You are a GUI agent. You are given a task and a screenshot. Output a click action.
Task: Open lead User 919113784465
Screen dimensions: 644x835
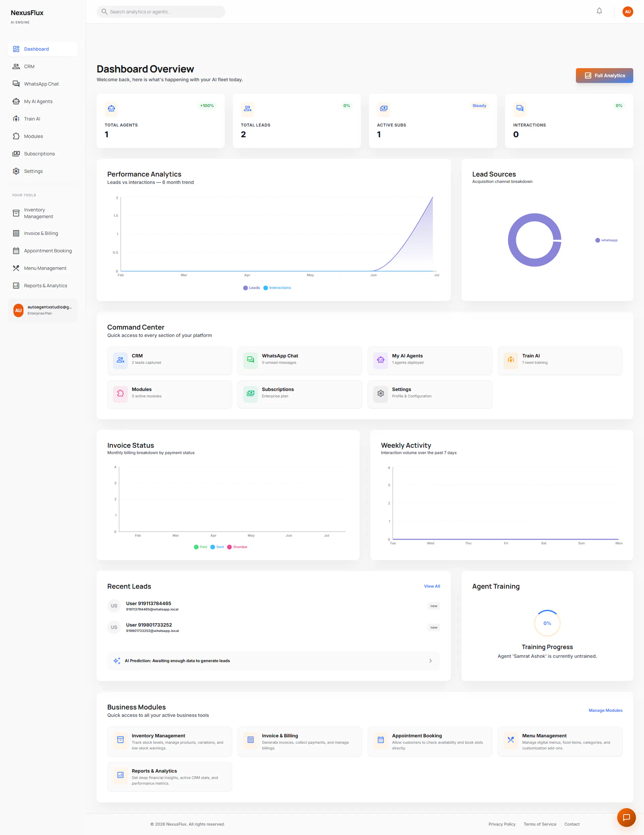pyautogui.click(x=273, y=606)
